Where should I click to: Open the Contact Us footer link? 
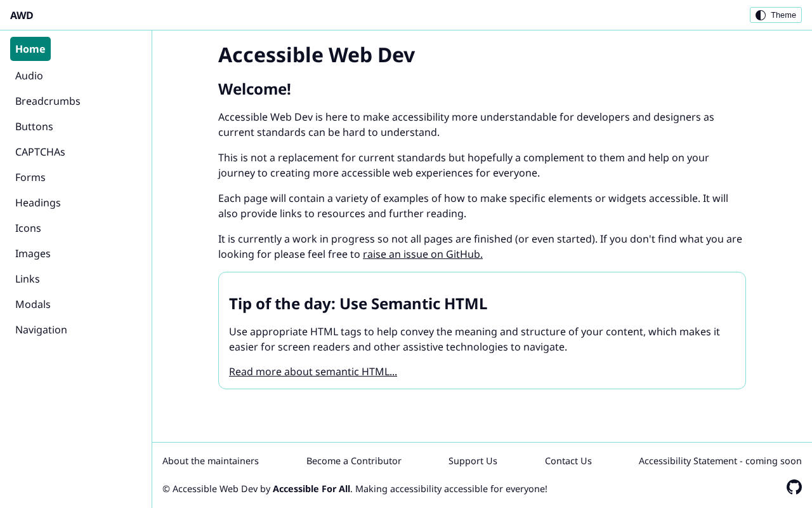[x=568, y=461]
